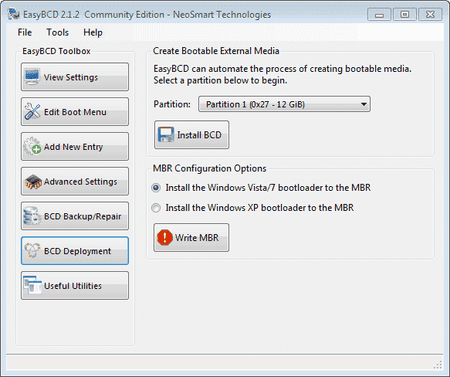Click the floppy disk Install BCD icon
This screenshot has width=450, height=377.
(x=166, y=135)
